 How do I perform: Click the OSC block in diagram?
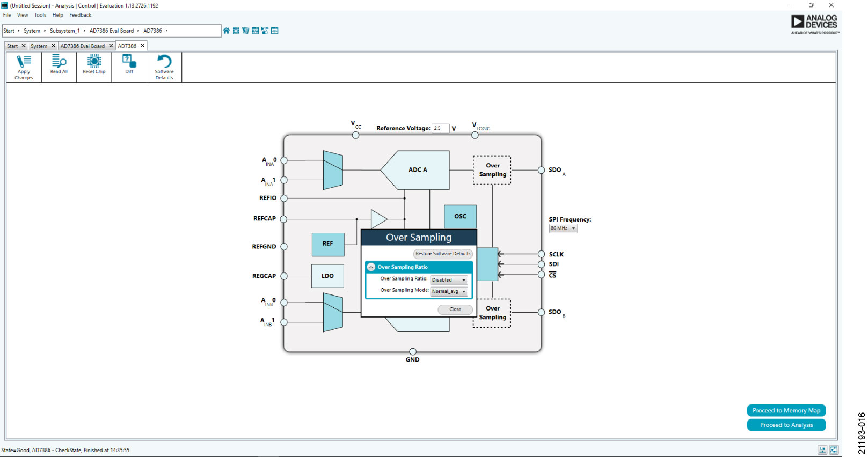(x=460, y=216)
